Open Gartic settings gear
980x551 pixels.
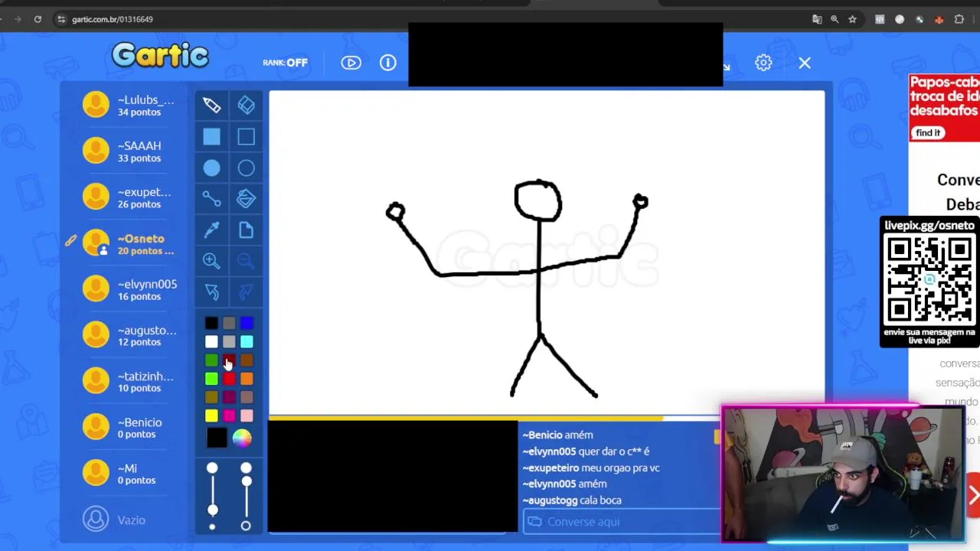point(763,63)
